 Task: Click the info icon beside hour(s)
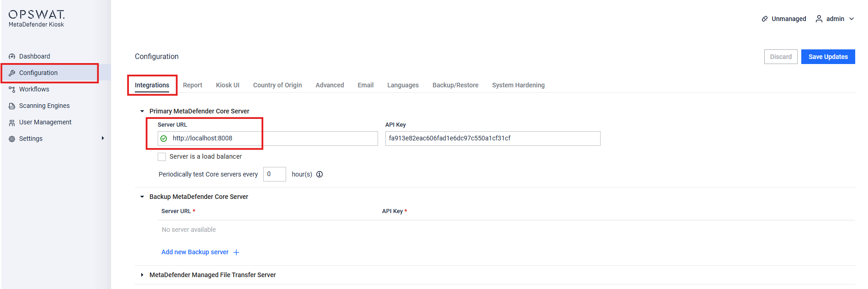tap(320, 174)
